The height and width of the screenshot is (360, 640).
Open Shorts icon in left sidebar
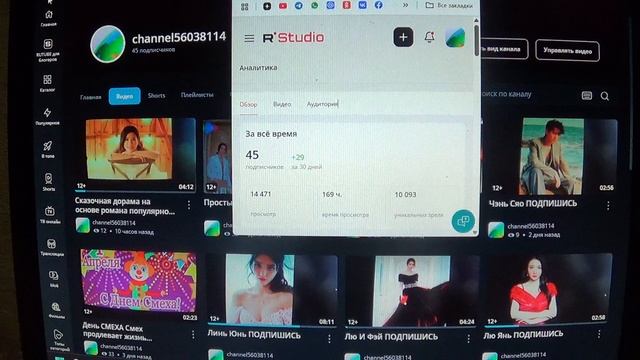48,182
